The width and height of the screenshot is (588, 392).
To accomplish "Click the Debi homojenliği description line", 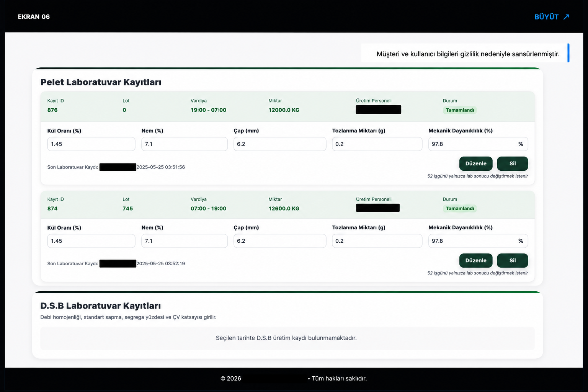I will click(x=129, y=317).
